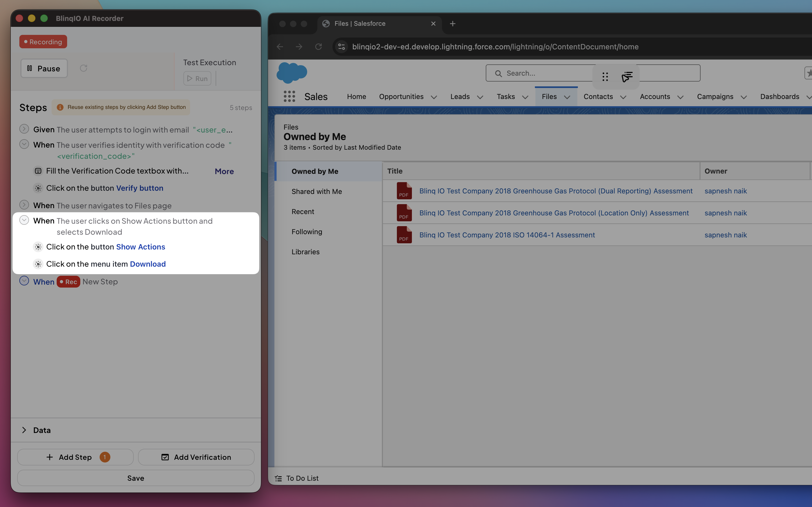This screenshot has width=812, height=507.
Task: Click the site settings icon in address bar
Action: [342, 47]
